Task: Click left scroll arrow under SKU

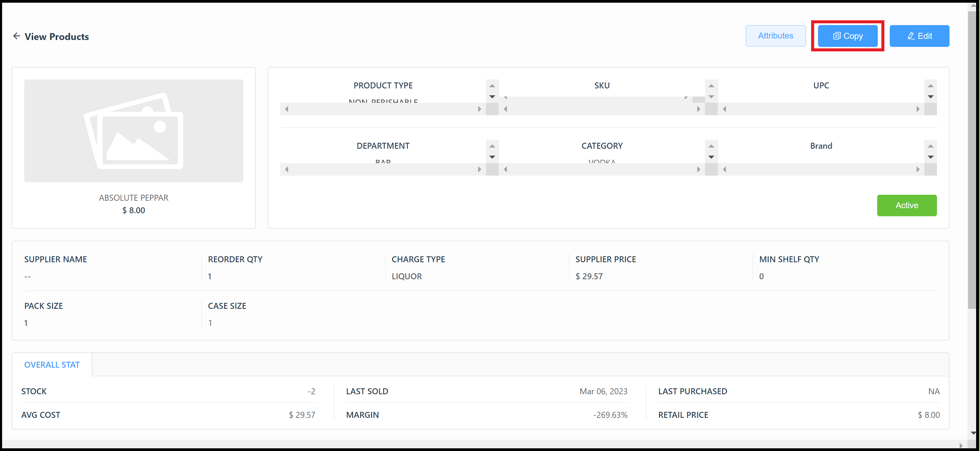Action: [x=506, y=109]
